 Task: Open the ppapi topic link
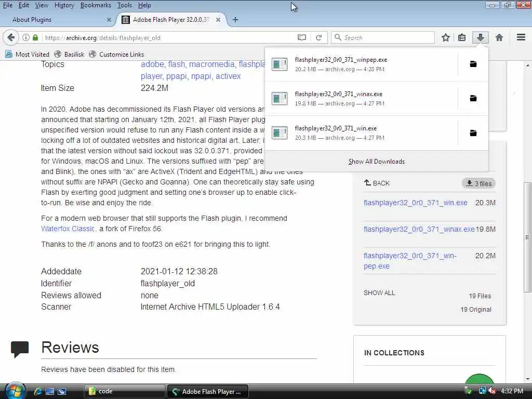click(176, 76)
